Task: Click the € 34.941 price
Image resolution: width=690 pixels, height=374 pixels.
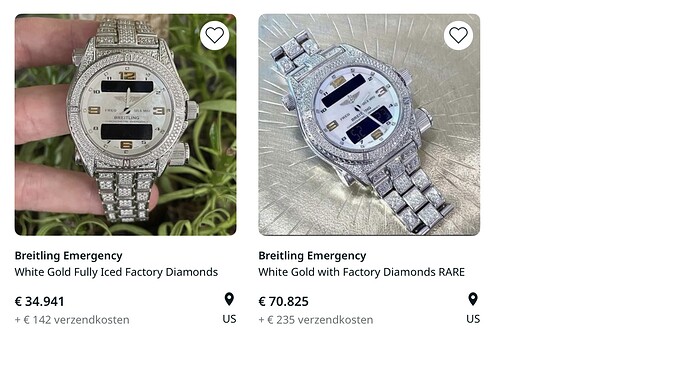Action: click(x=40, y=301)
